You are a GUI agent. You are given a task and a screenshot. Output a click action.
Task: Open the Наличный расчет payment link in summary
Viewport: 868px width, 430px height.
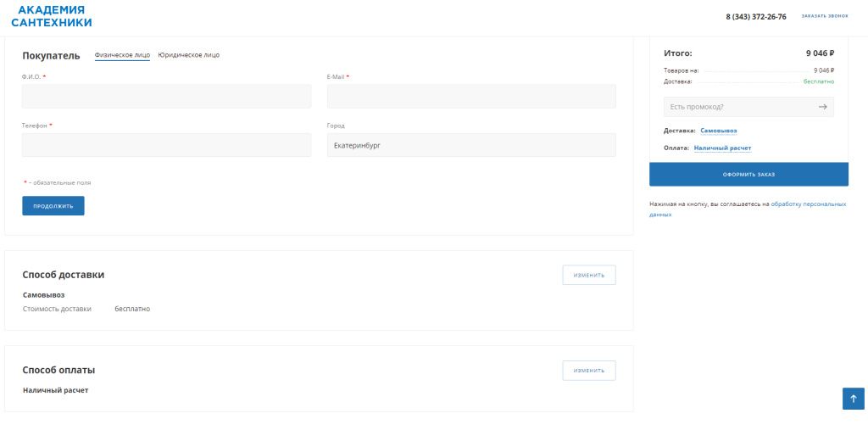point(722,148)
